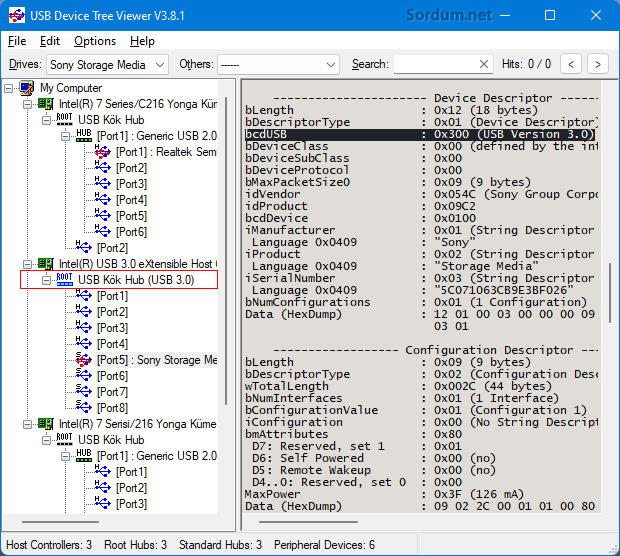620x556 pixels.
Task: Click the idVendor 0x054C Sony line
Action: point(421,195)
